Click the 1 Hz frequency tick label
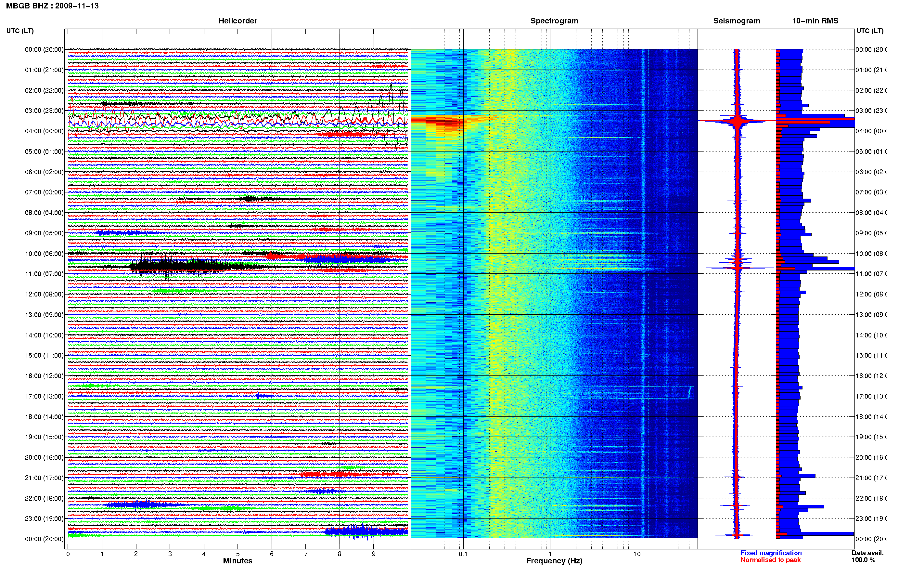Viewport: 924px width, 578px height. [x=550, y=554]
